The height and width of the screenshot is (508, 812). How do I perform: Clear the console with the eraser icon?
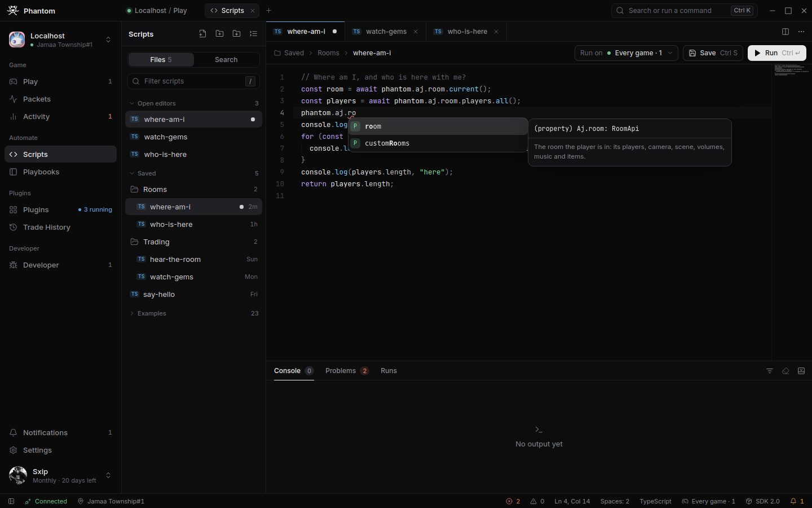coord(785,371)
